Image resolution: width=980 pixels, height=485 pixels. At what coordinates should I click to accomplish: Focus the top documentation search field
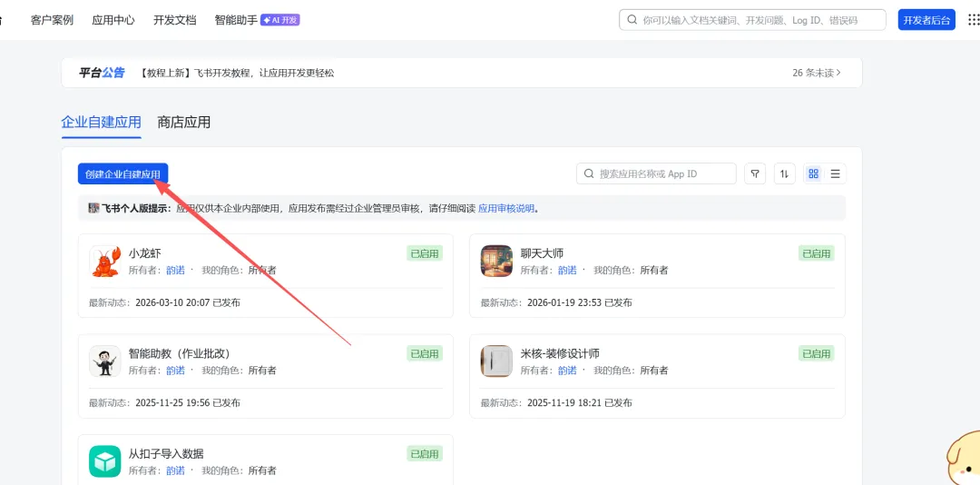(752, 20)
